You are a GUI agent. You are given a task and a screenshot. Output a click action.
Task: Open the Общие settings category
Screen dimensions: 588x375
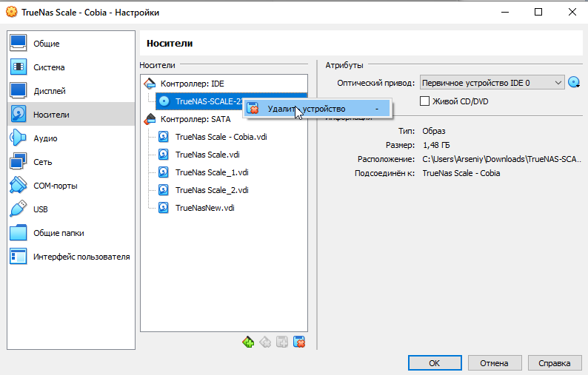click(71, 44)
